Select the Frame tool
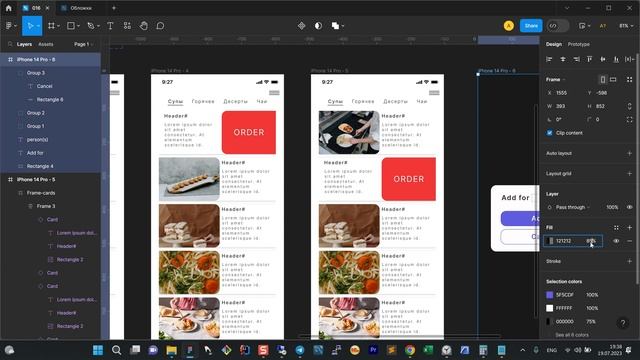This screenshot has height=360, width=640. (x=51, y=26)
